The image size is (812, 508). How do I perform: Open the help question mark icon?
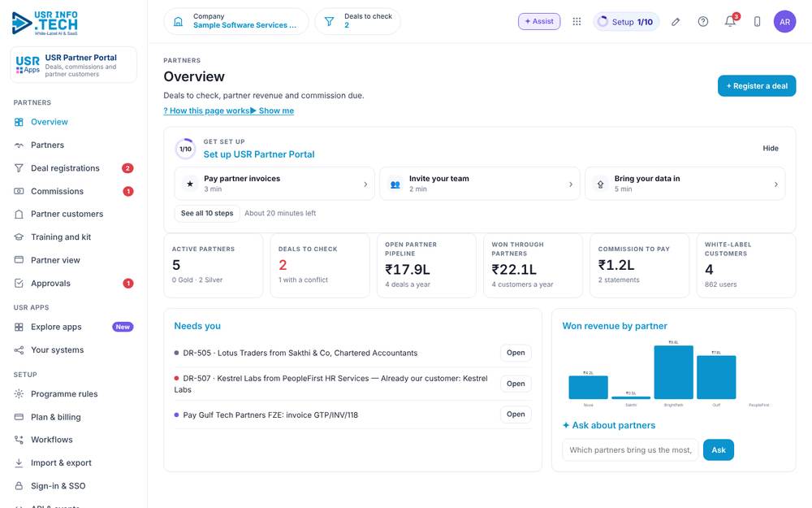click(x=702, y=21)
